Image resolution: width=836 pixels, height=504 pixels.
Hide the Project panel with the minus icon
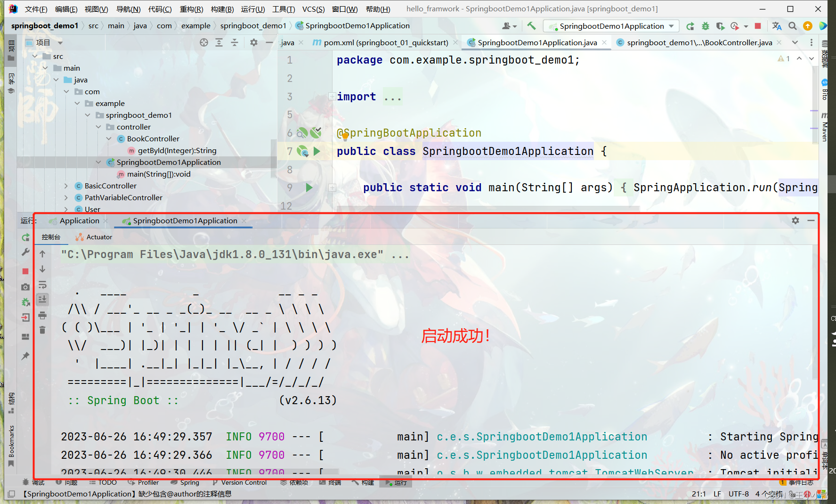[269, 42]
